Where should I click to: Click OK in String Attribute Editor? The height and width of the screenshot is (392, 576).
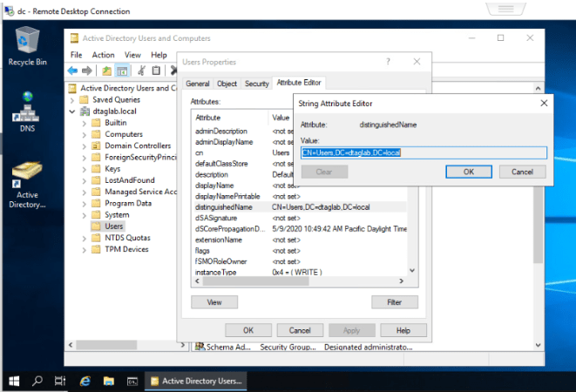click(x=468, y=172)
